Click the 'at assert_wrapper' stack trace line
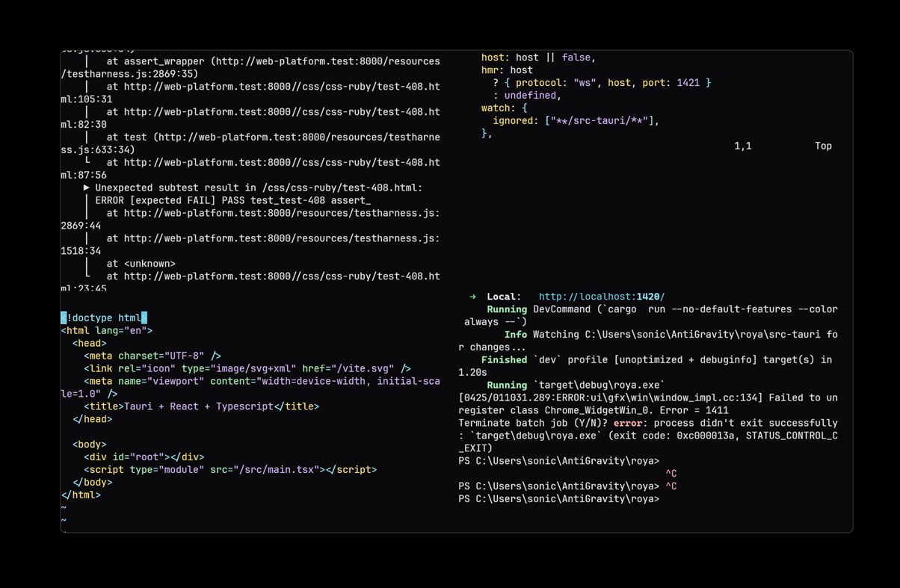 [x=273, y=61]
